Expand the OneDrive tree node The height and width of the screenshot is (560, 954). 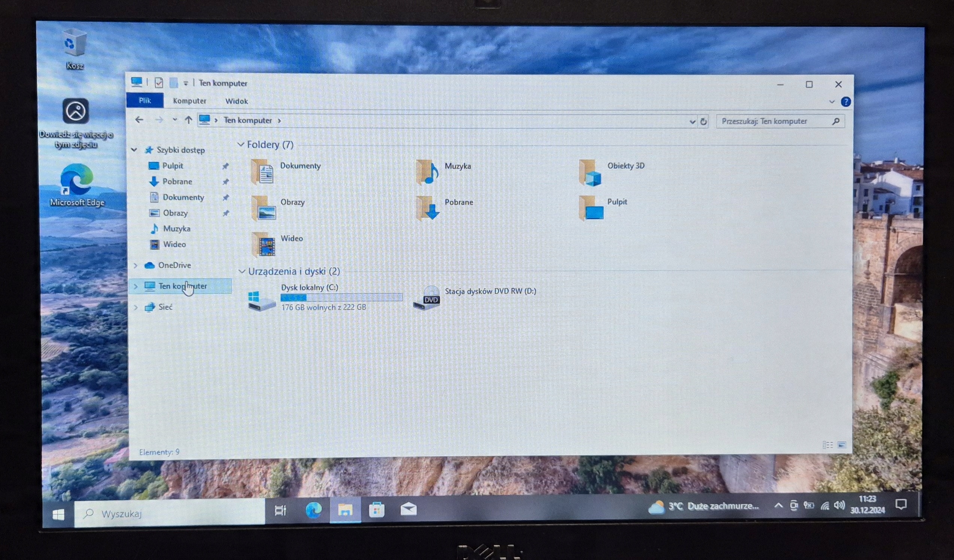pyautogui.click(x=136, y=266)
